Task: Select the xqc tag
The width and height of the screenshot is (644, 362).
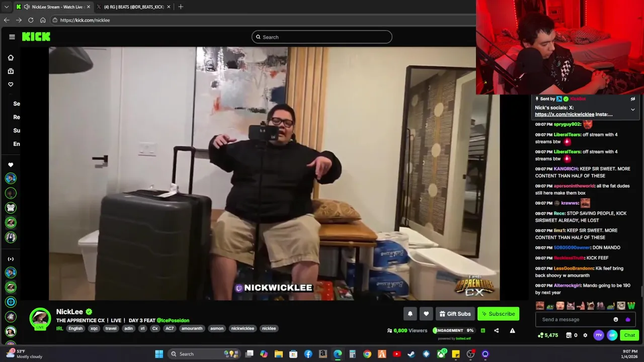Action: (94, 328)
